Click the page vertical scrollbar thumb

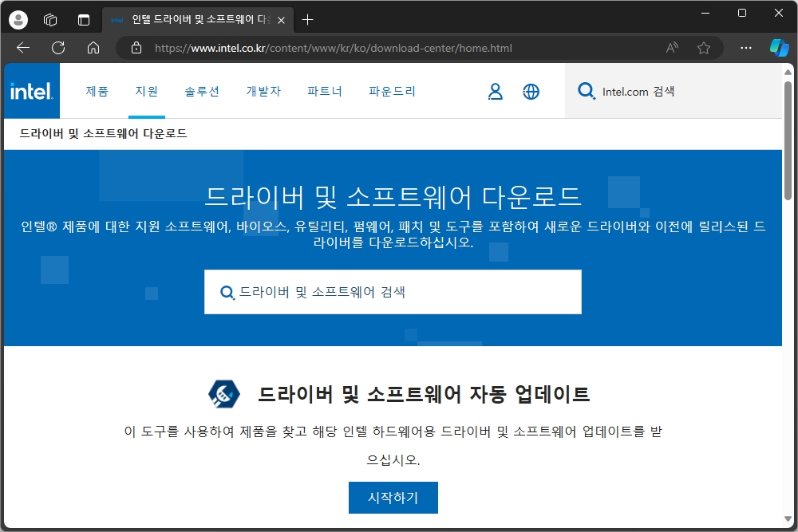(788, 140)
